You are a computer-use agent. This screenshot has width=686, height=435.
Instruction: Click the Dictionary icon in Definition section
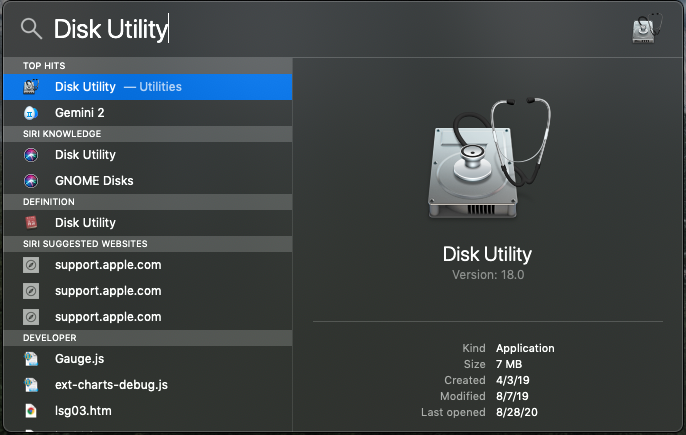point(31,223)
